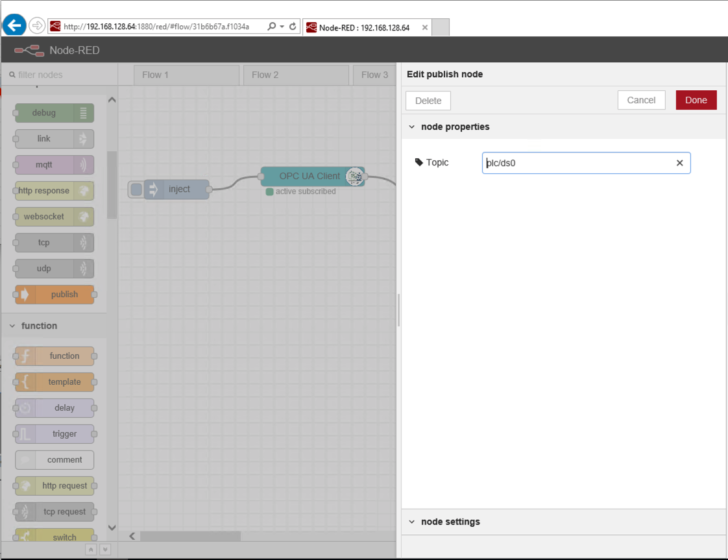Open a new browser tab
728x560 pixels.
coord(441,27)
